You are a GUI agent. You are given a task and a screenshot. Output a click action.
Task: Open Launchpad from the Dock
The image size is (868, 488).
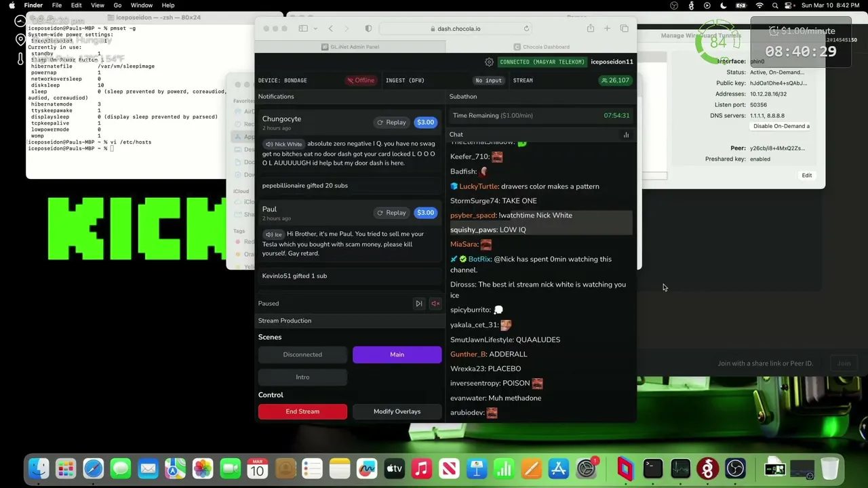[x=66, y=468]
